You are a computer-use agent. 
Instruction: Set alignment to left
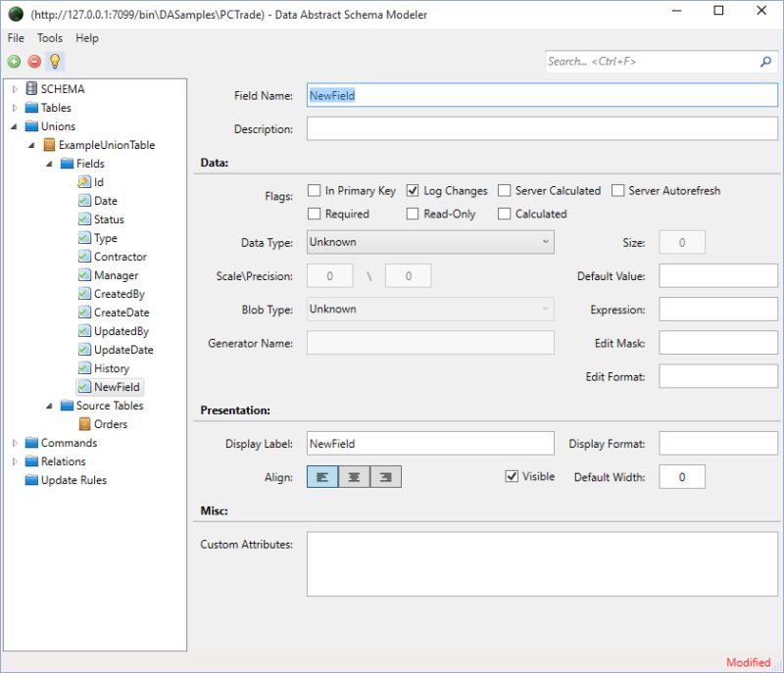[322, 477]
